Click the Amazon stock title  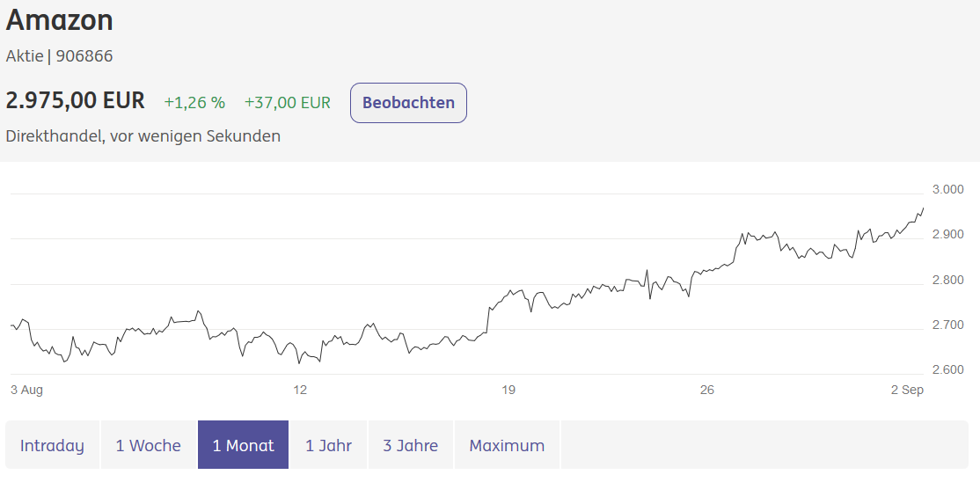60,20
